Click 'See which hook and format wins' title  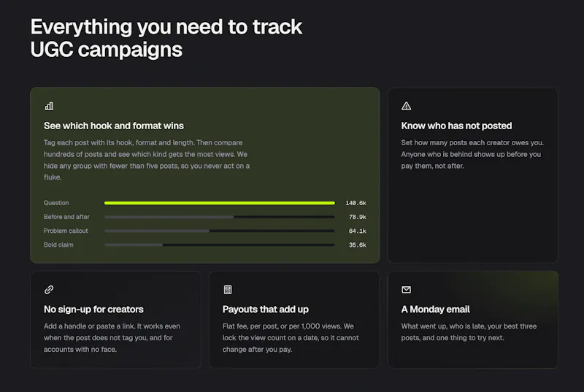click(x=114, y=126)
